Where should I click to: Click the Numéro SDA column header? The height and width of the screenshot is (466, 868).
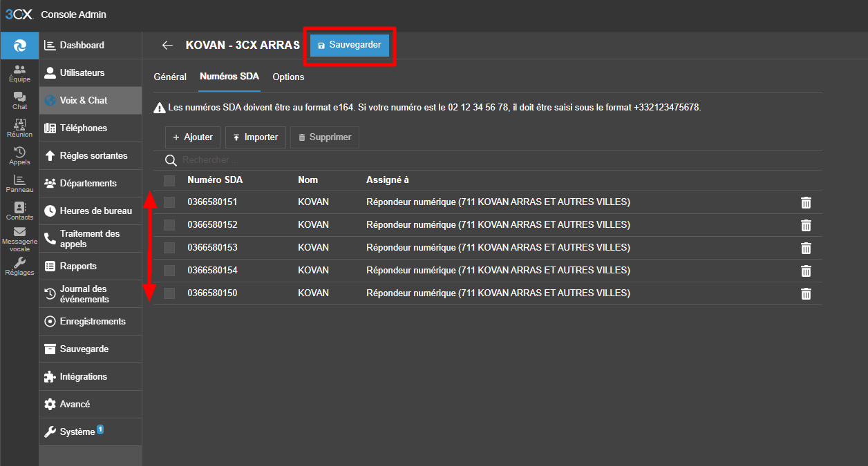tap(215, 180)
